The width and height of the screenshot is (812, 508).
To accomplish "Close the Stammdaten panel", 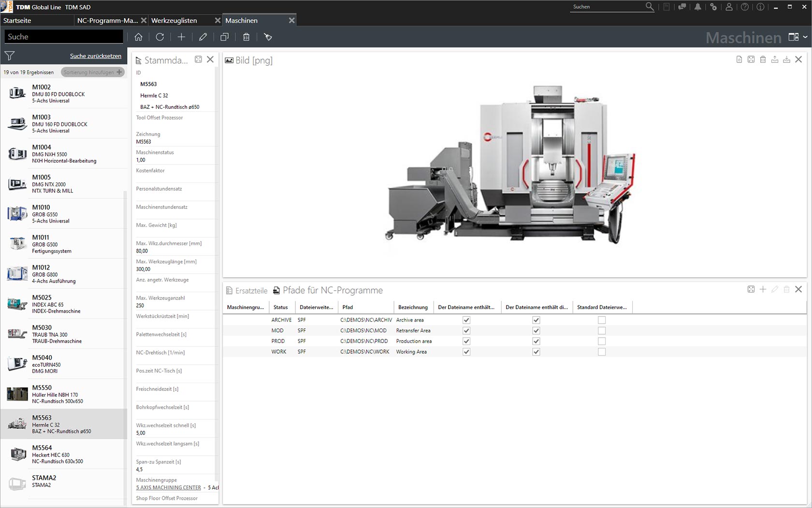I will pos(210,60).
